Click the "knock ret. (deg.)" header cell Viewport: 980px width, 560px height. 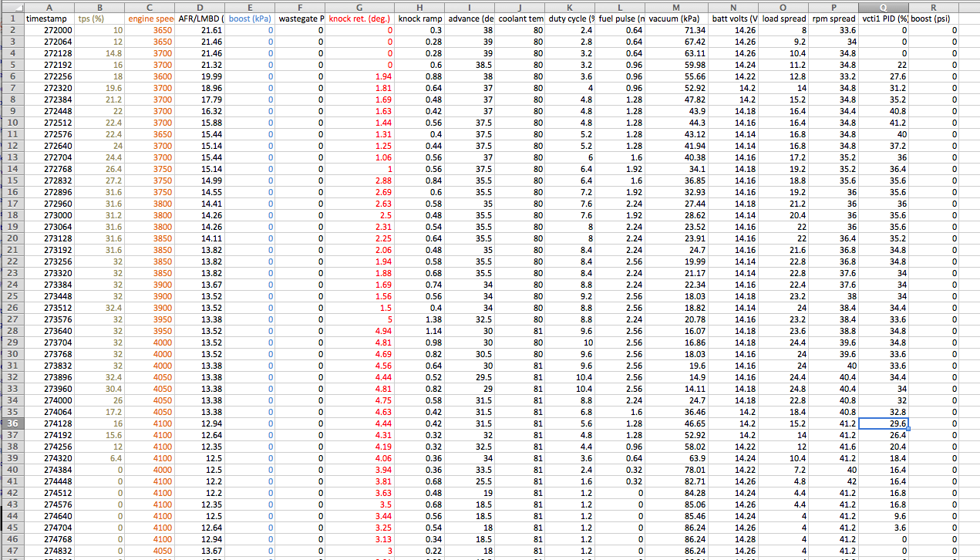pos(360,18)
